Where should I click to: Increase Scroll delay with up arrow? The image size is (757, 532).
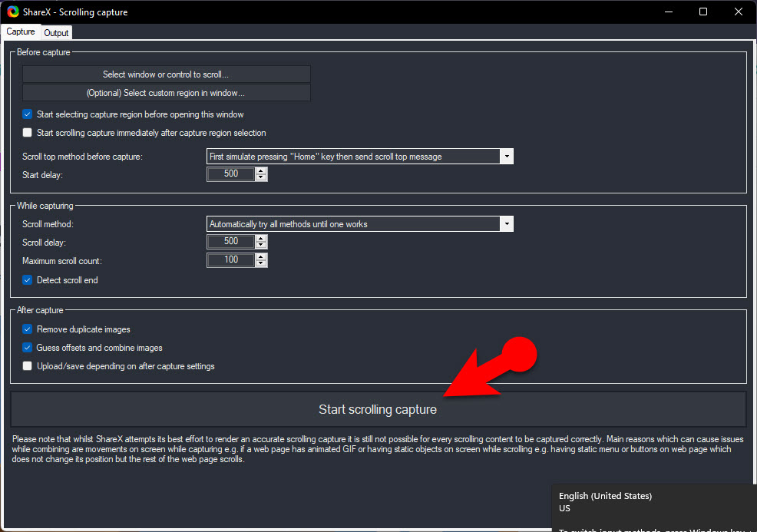pos(261,238)
